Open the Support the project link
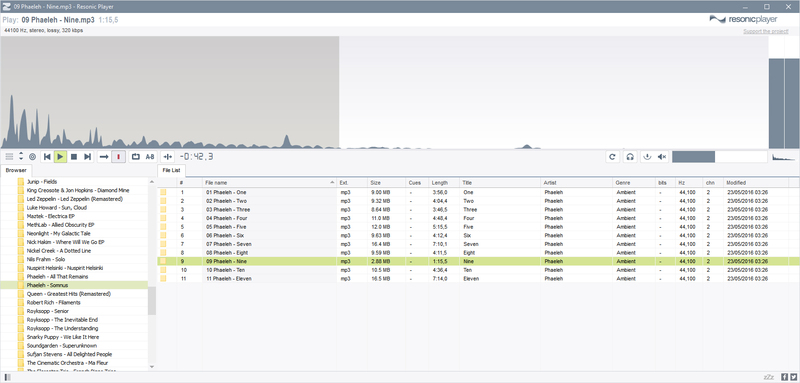The height and width of the screenshot is (383, 800). coord(766,31)
